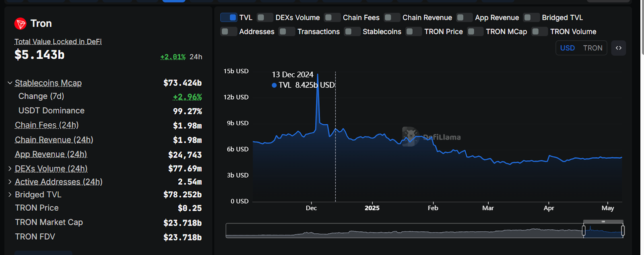Screen dimensions: 644x255
Task: Click the left handle of range slider
Action: [584, 230]
